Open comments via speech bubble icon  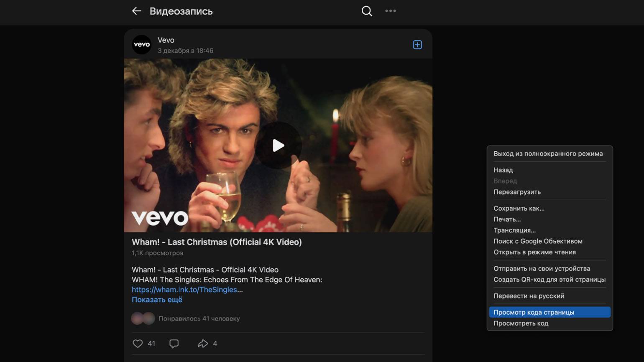pos(174,344)
